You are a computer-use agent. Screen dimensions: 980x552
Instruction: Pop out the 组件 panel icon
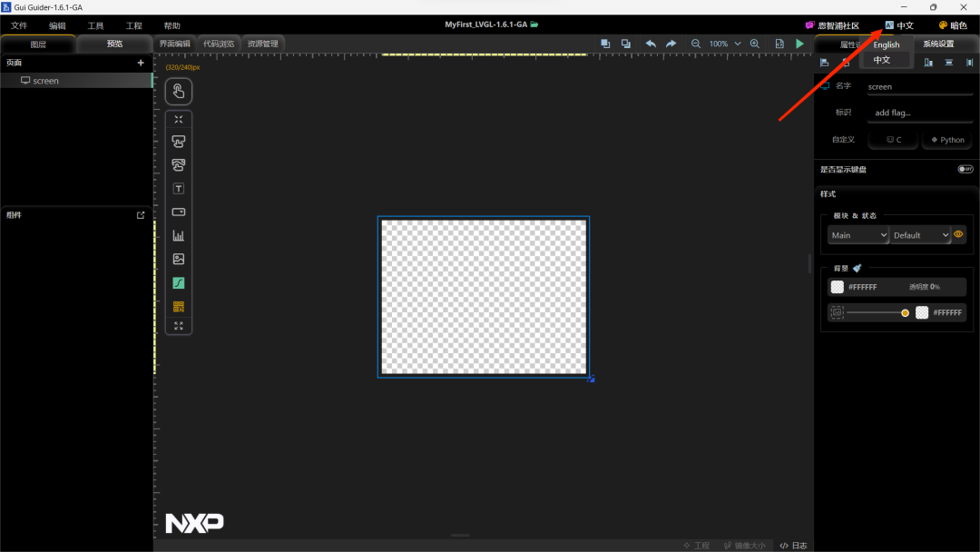141,215
